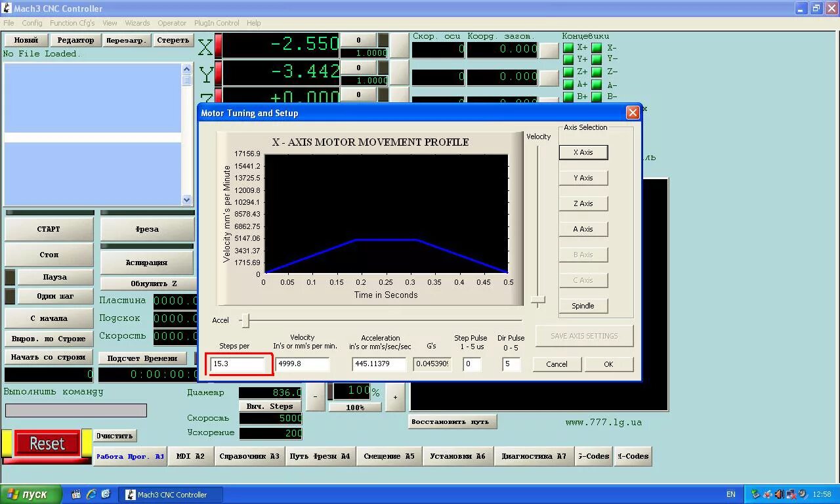Open the Wizards menu

(x=137, y=23)
